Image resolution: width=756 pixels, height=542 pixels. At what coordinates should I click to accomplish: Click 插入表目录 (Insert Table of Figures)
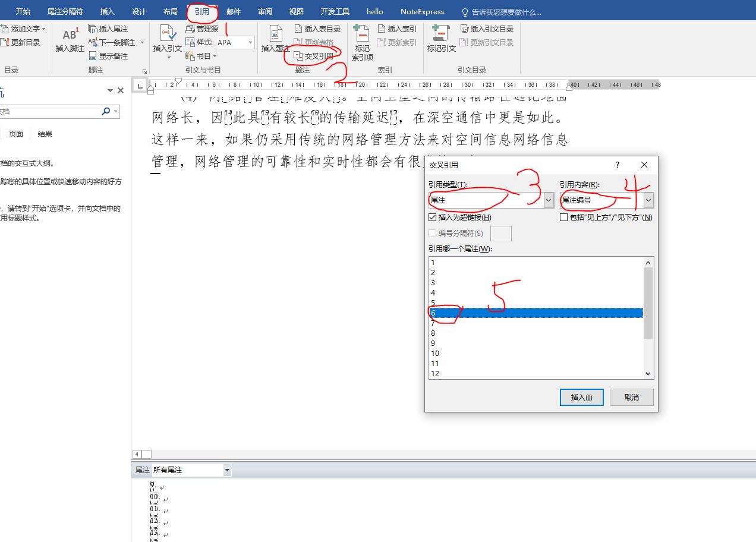point(317,29)
